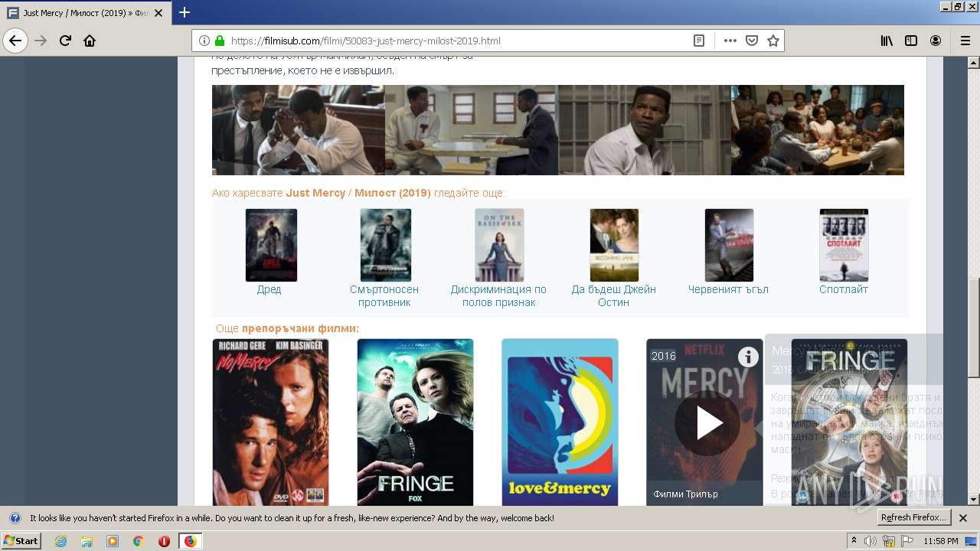Open Да бъдеш Джейн Остин link
The height and width of the screenshot is (551, 980).
[x=613, y=295]
